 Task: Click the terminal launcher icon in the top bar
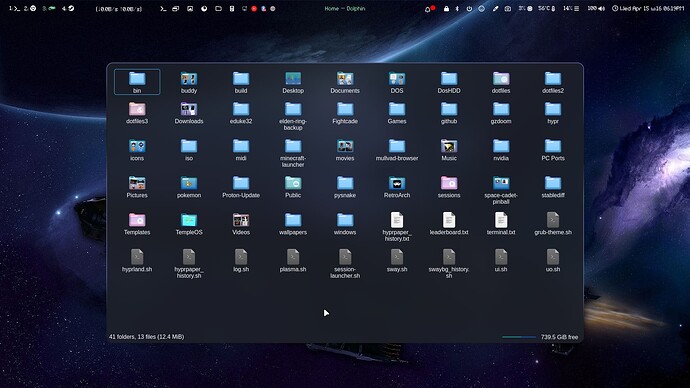pyautogui.click(x=163, y=8)
